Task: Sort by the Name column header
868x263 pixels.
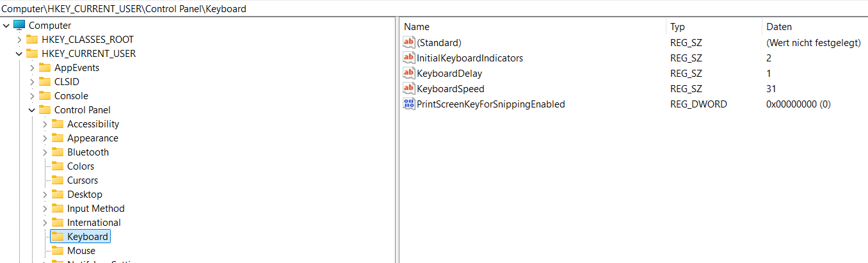Action: click(533, 27)
